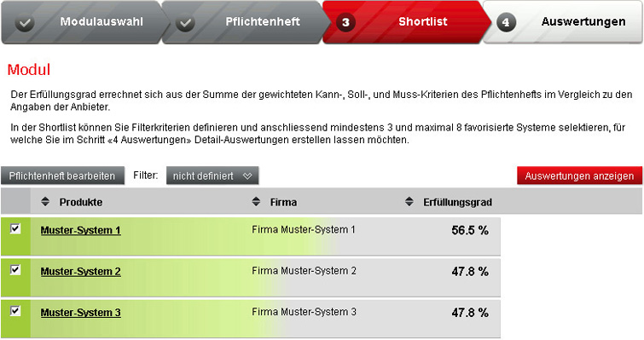This screenshot has width=644, height=340.
Task: Click the step 3 number badge
Action: coord(345,22)
